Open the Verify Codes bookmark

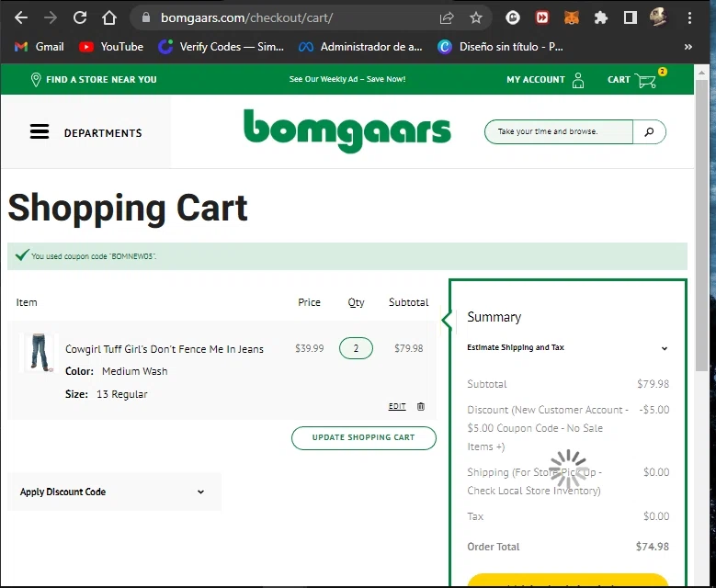[x=221, y=47]
